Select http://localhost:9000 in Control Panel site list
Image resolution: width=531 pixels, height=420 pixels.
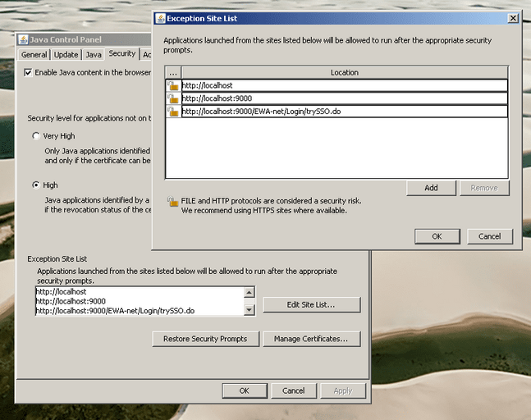[140, 301]
